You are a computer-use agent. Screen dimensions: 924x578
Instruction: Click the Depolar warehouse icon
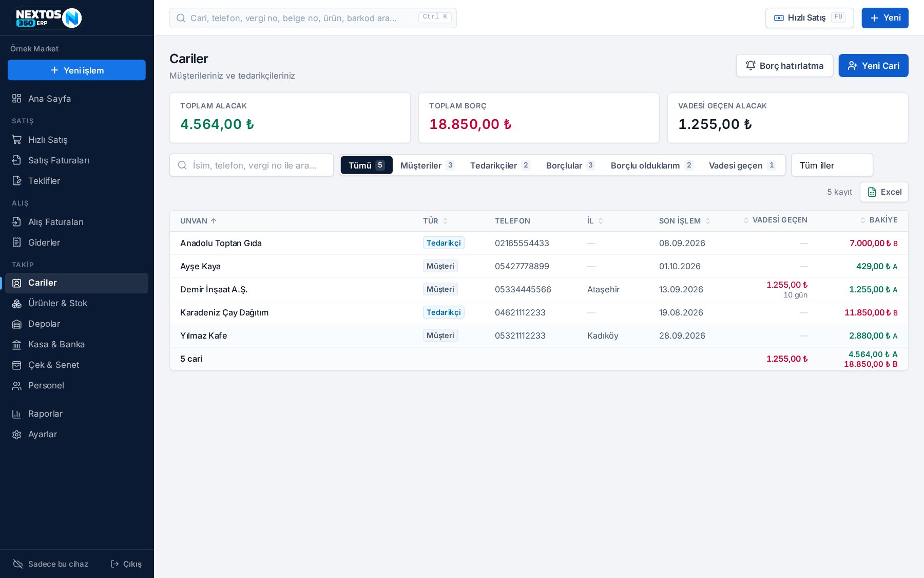pyautogui.click(x=17, y=324)
